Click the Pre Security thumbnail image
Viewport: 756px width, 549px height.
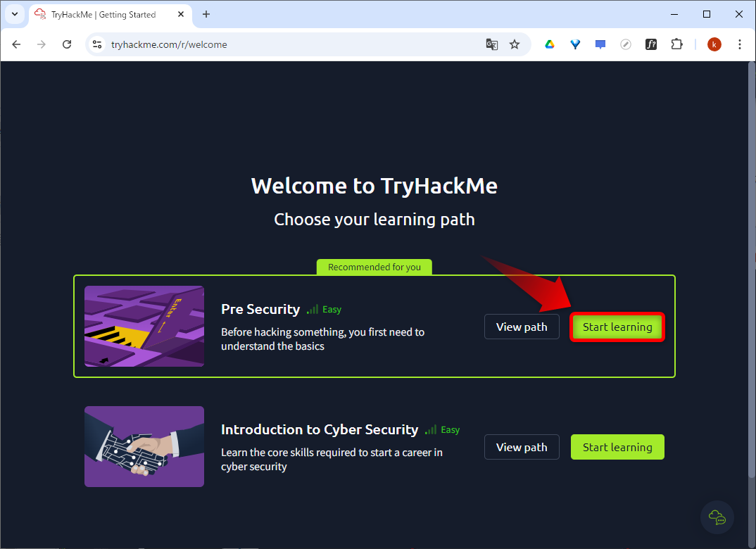click(x=144, y=327)
